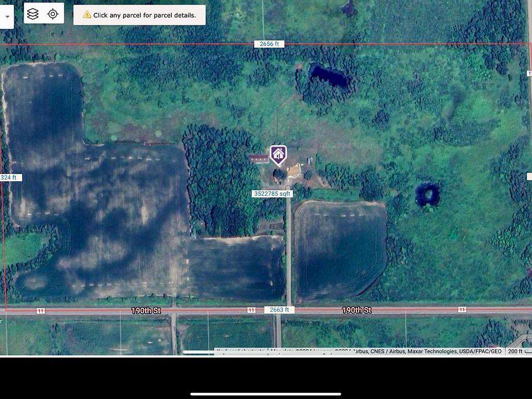Click the locate target crosshair icon
Viewport: 532px width, 399px height.
(53, 14)
